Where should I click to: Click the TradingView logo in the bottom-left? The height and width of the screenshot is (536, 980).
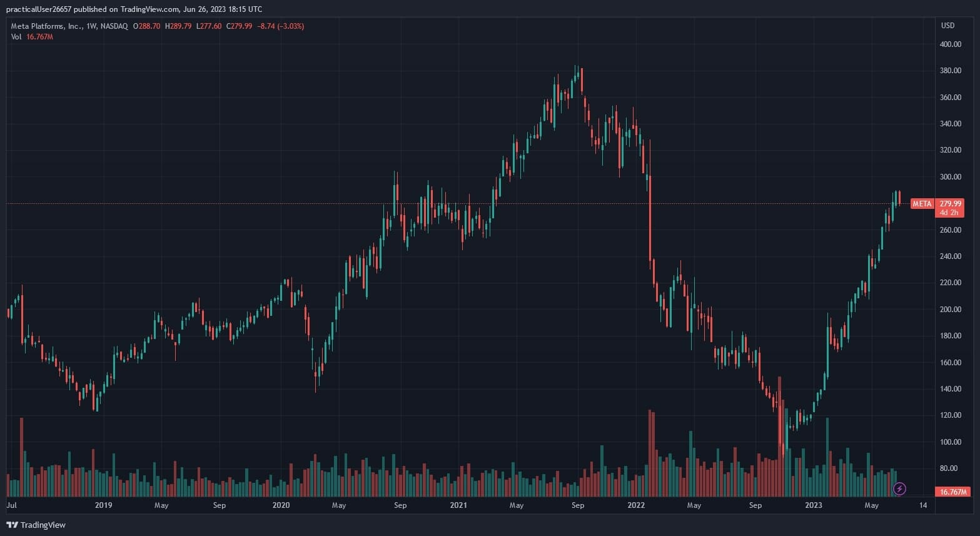tap(36, 525)
